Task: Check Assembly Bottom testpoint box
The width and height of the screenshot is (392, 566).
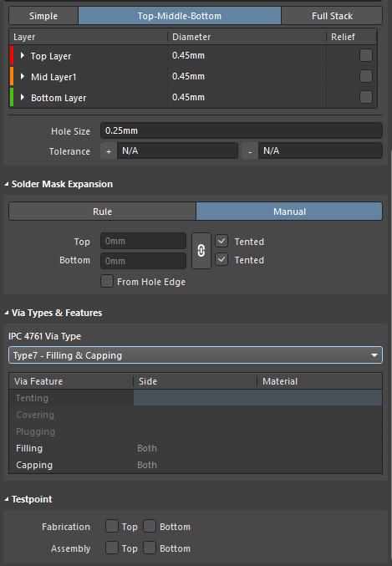Action: (x=150, y=548)
